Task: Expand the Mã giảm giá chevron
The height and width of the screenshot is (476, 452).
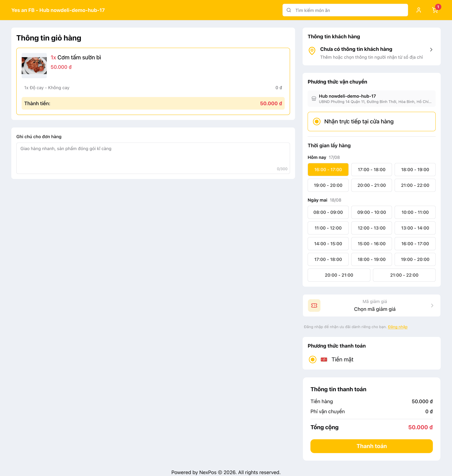Action: [432, 305]
